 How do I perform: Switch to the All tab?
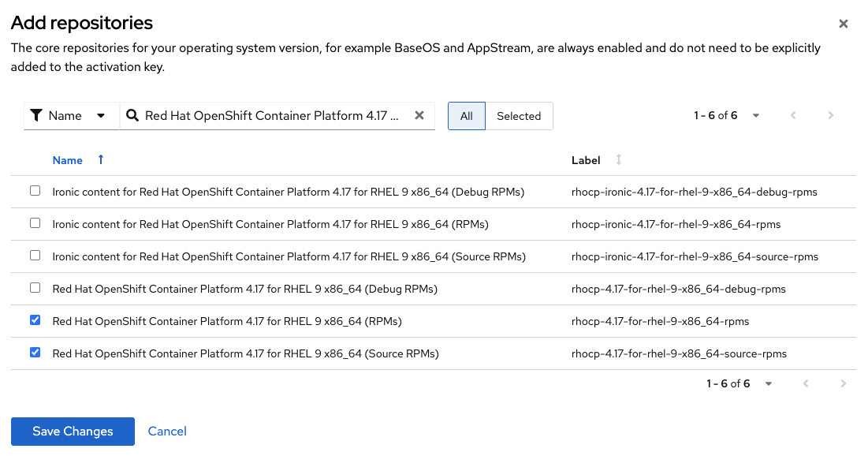(466, 115)
